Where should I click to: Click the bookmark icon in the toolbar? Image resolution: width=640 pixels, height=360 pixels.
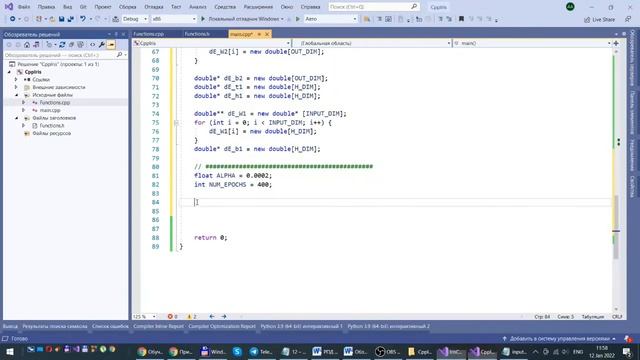coord(461,19)
